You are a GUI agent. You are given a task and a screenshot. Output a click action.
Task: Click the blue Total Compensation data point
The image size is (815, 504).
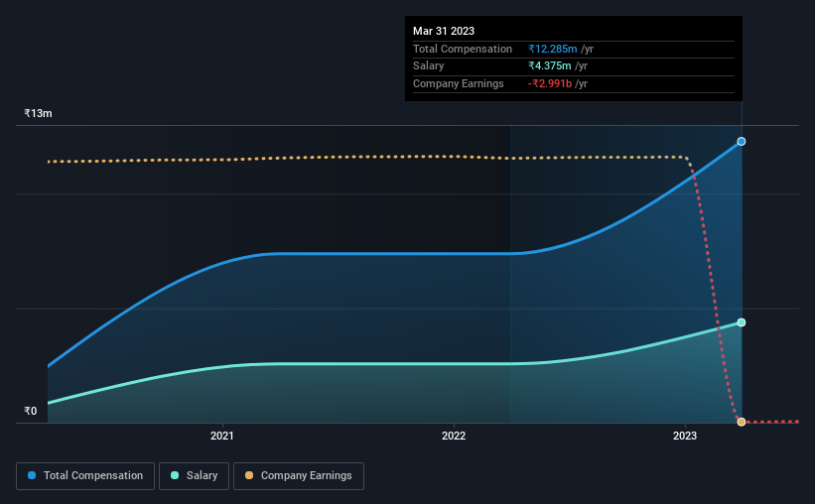coord(742,141)
